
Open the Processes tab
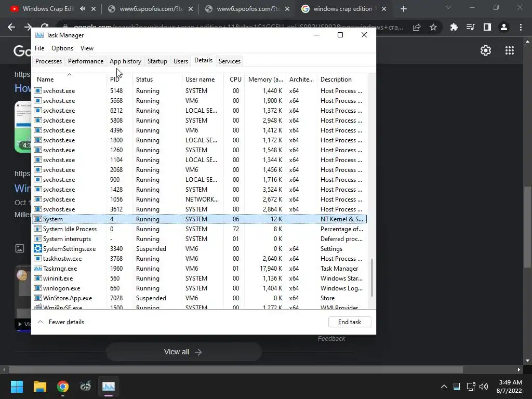pos(48,61)
